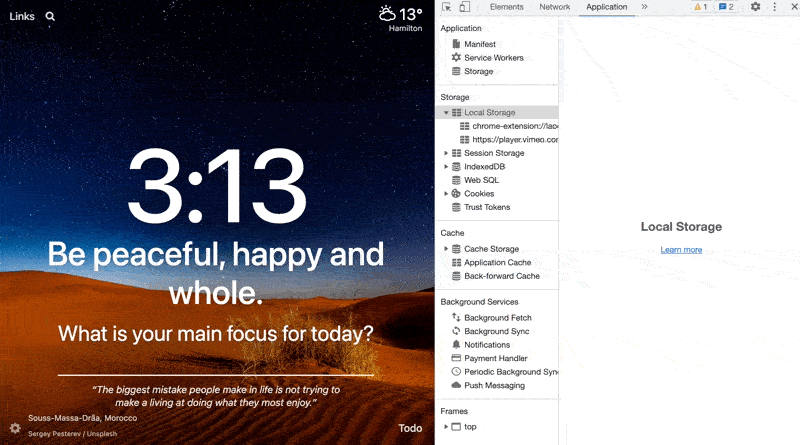The image size is (800, 445).
Task: Click the Service Workers gear icon
Action: pos(456,58)
